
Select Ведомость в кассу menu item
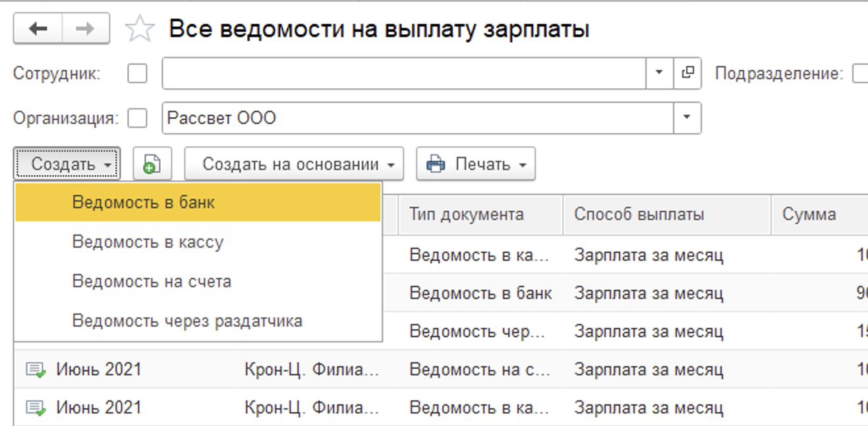(x=198, y=242)
